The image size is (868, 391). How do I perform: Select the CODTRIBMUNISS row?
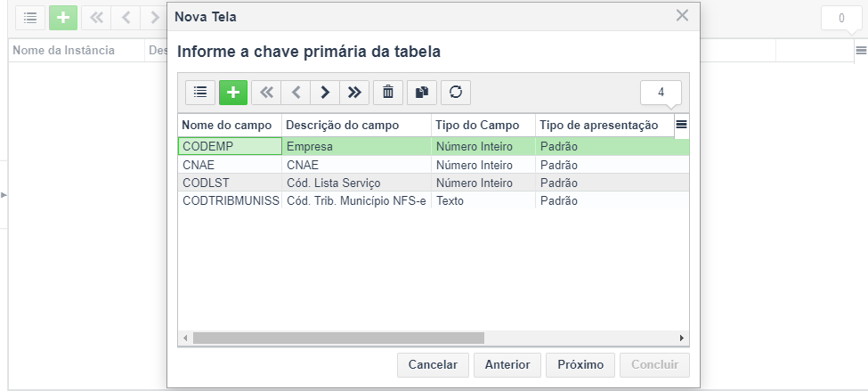(x=356, y=200)
